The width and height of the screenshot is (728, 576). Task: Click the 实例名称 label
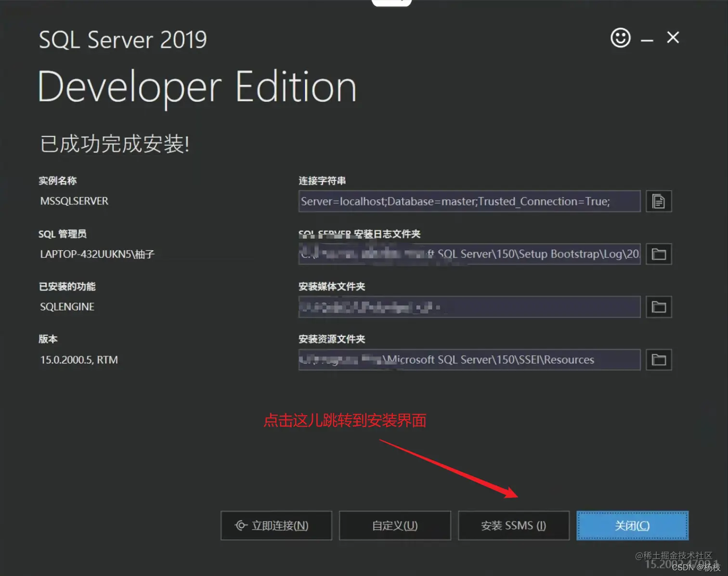click(x=58, y=181)
